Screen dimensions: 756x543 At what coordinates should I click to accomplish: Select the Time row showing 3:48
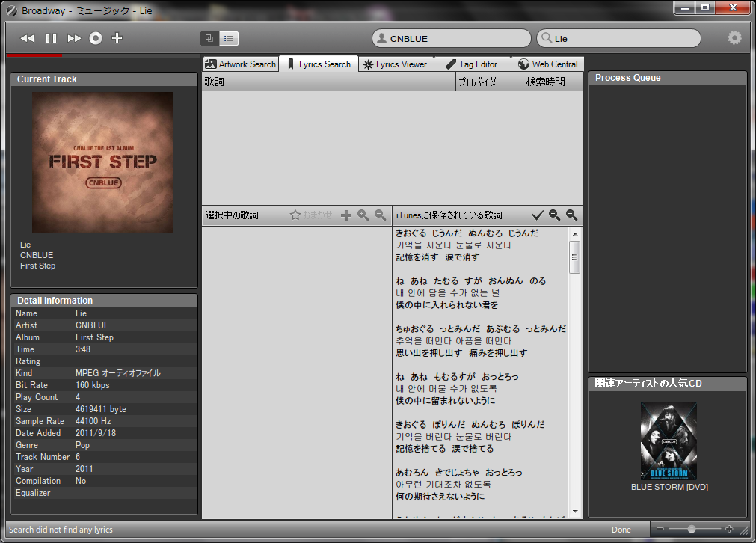click(x=104, y=349)
